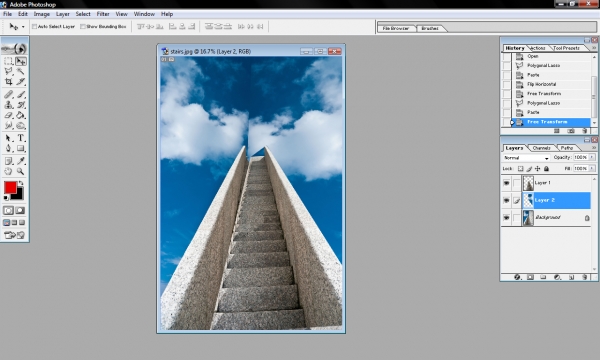Select the Crop tool
600x360 pixels.
tap(8, 81)
